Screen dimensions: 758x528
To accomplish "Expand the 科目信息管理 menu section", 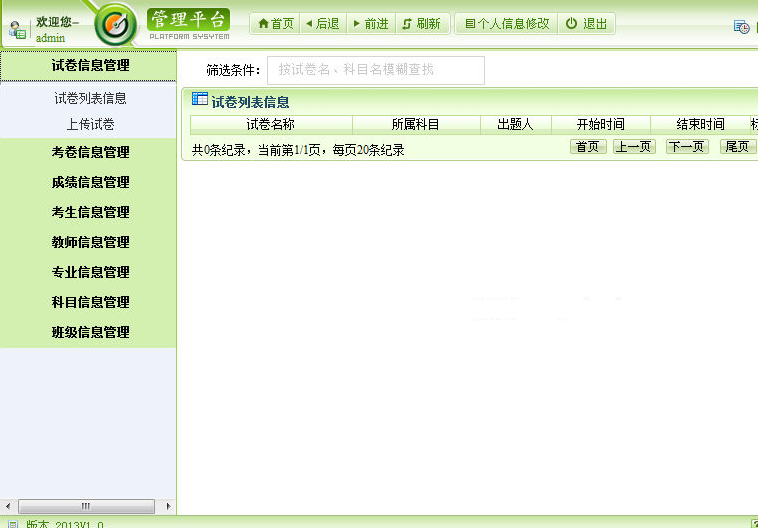I will tap(88, 302).
